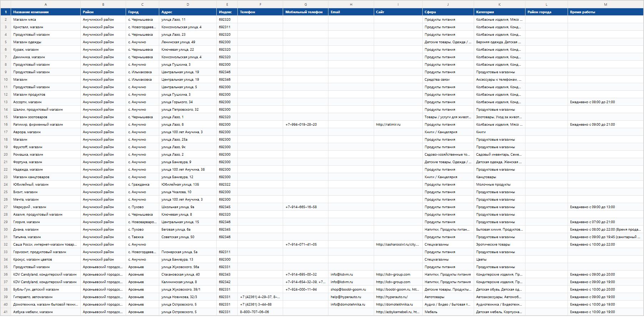644x322 pixels.
Task: Click the 'Молочные продукты' category cell
Action: pos(499,185)
